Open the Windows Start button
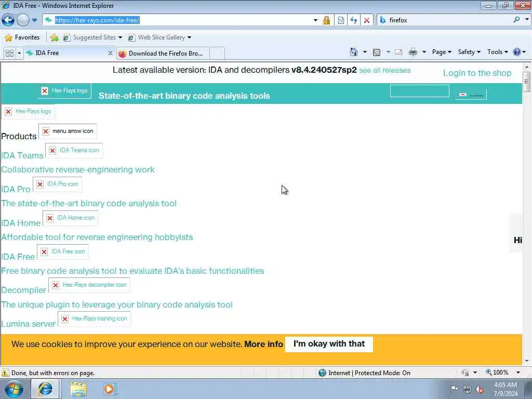The height and width of the screenshot is (399, 532). coord(14,389)
